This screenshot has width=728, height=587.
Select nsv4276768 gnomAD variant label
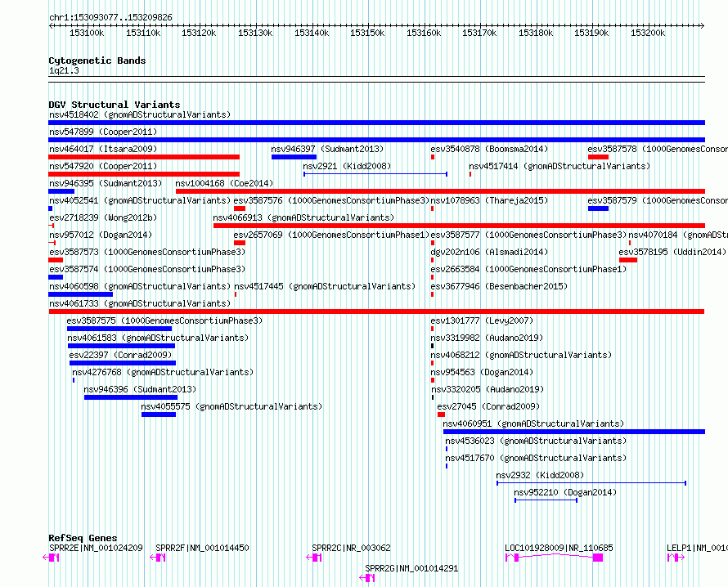pos(163,372)
